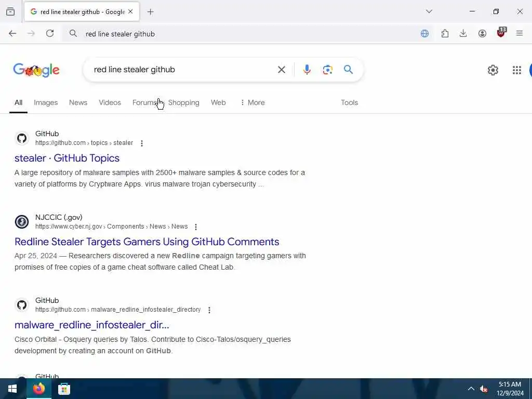Viewport: 532px width, 399px height.
Task: Click the translate page icon in address bar
Action: pyautogui.click(x=424, y=33)
